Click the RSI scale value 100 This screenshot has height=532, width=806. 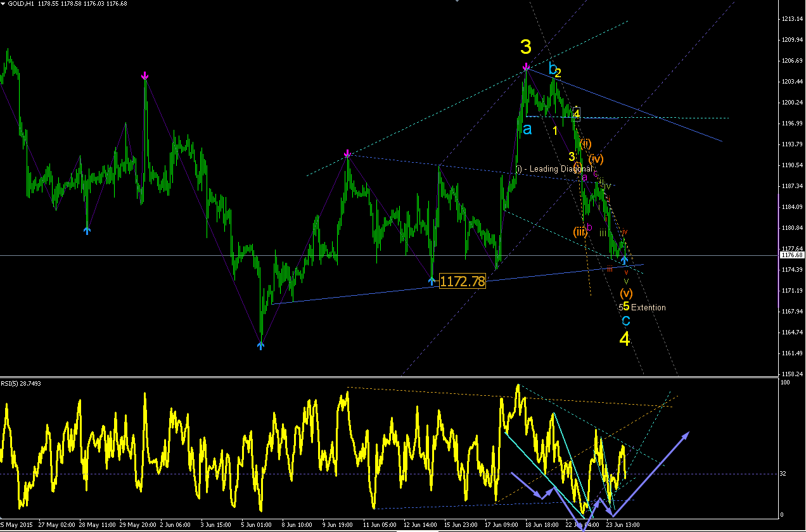(x=786, y=383)
